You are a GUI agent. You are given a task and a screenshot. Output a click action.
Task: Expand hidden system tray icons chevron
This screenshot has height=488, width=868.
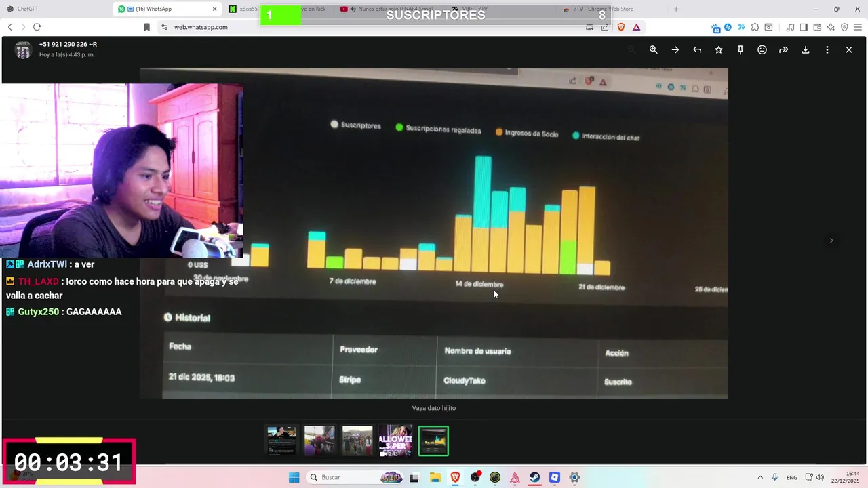(x=760, y=477)
